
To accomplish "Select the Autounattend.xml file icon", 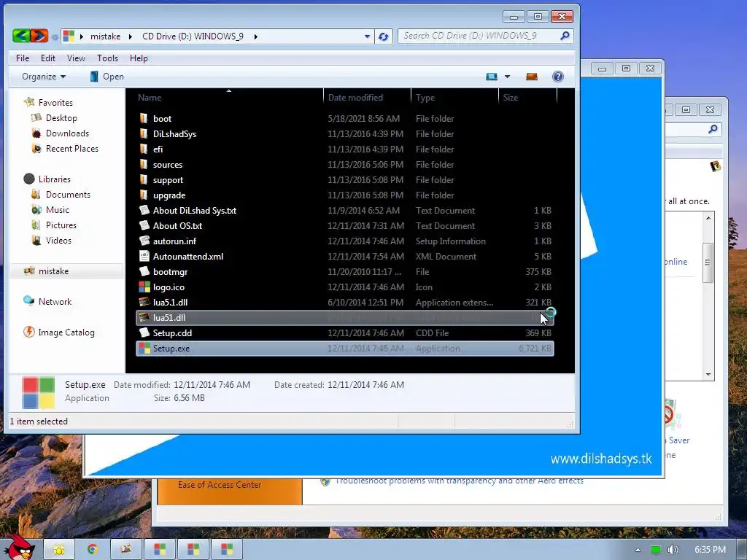I will (x=144, y=256).
